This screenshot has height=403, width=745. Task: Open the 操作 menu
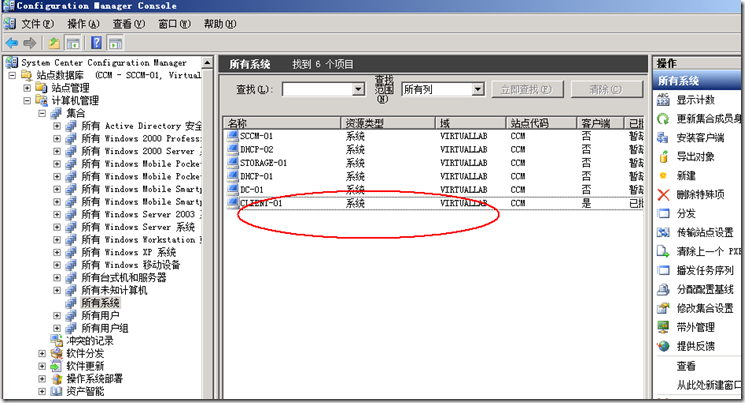click(x=83, y=24)
